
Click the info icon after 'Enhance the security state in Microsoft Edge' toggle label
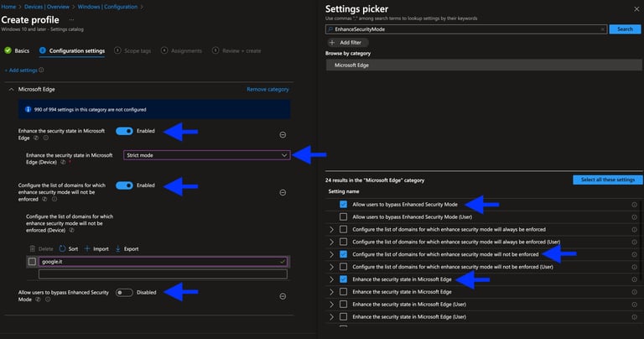click(x=46, y=138)
